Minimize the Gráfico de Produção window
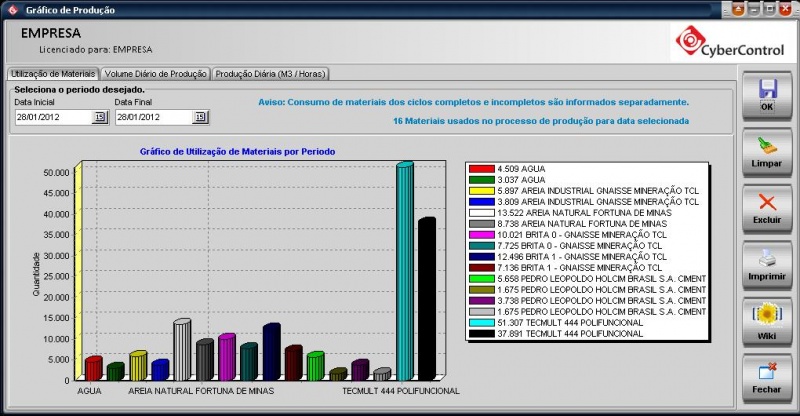800x416 pixels. point(754,9)
